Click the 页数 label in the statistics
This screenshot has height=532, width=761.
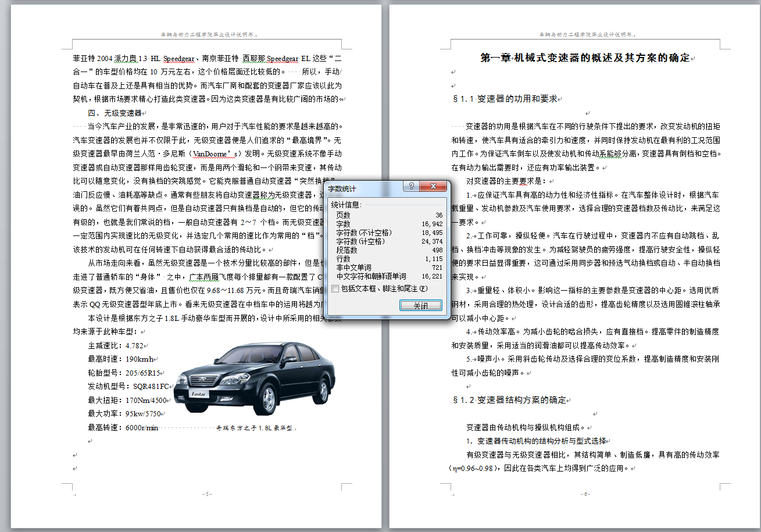[344, 215]
